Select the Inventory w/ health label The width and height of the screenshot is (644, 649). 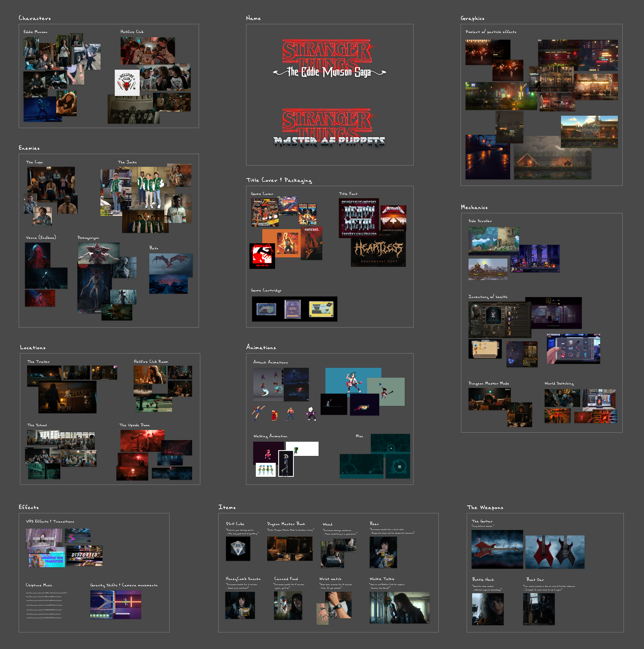coord(488,297)
